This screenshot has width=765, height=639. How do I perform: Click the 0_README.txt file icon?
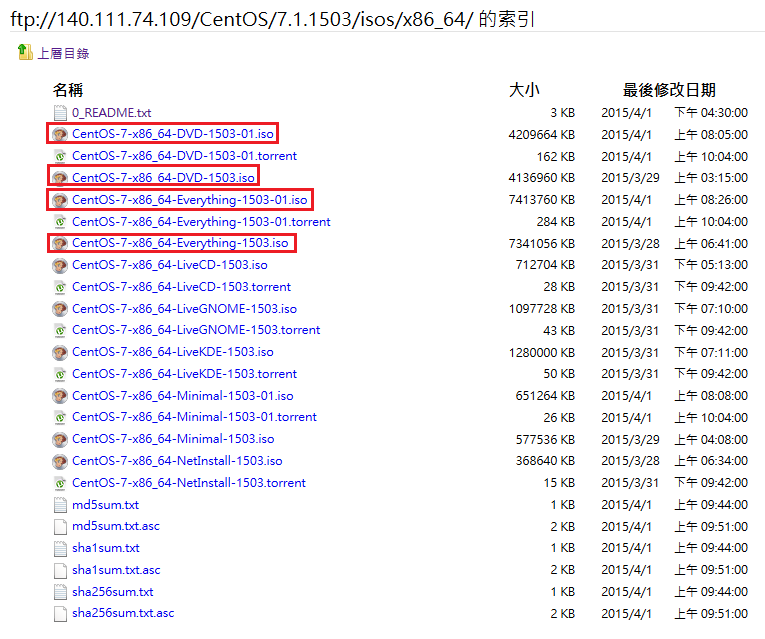tap(60, 113)
